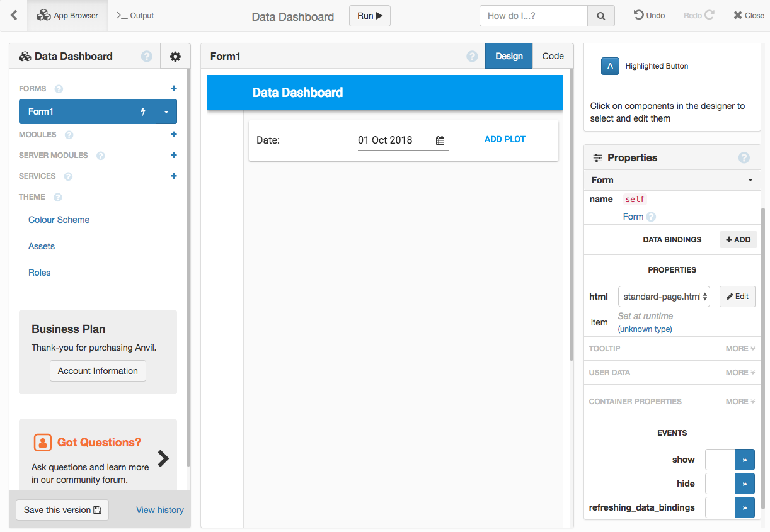Click the Properties help question icon
This screenshot has height=532, width=770.
coord(744,158)
